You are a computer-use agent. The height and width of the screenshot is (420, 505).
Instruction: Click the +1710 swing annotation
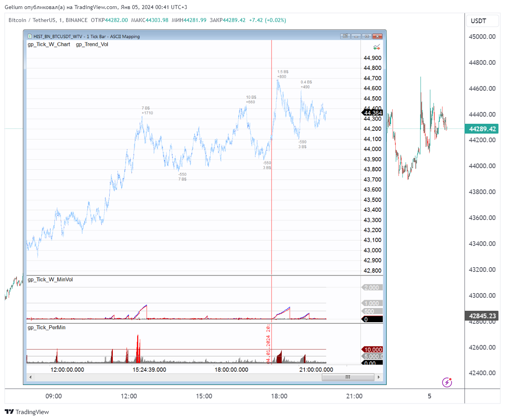147,113
